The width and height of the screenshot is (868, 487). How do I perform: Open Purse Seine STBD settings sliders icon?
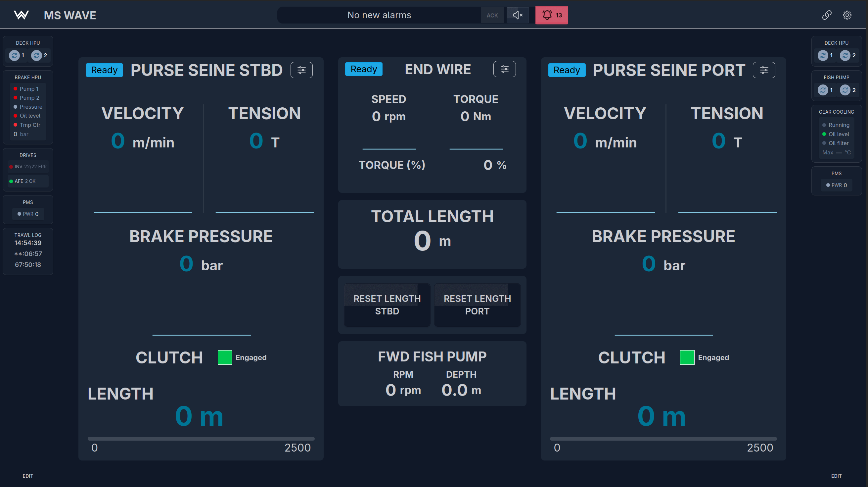301,70
